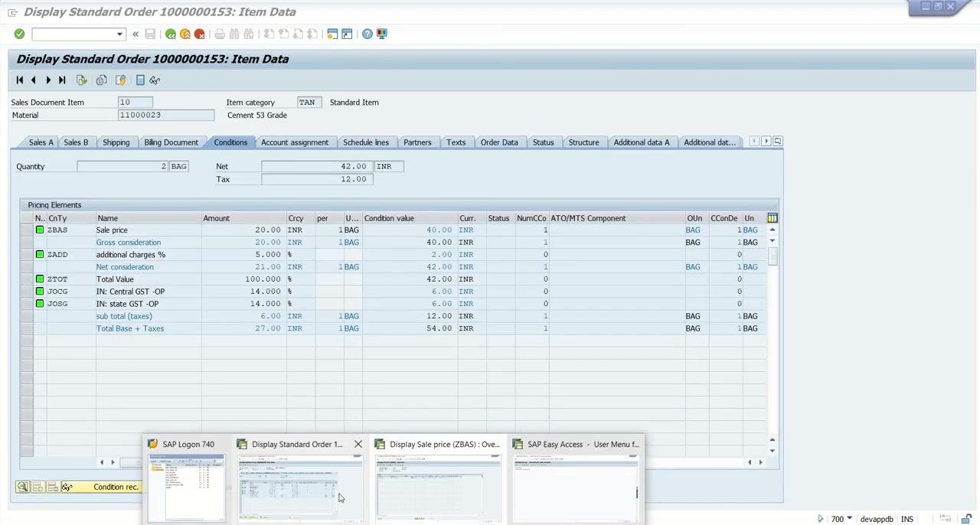Click the Find Next binoculars icon
This screenshot has height=525, width=980.
(249, 34)
